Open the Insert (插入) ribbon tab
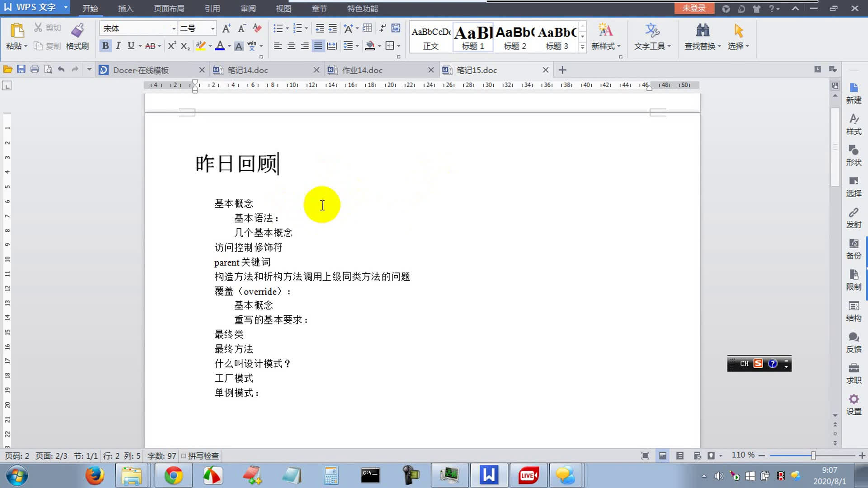Viewport: 868px width, 488px height. coord(125,9)
